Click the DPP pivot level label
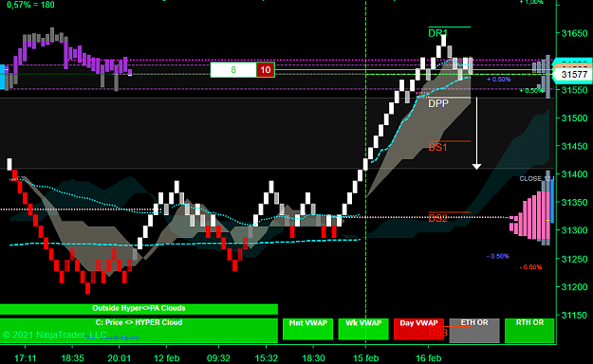 438,103
